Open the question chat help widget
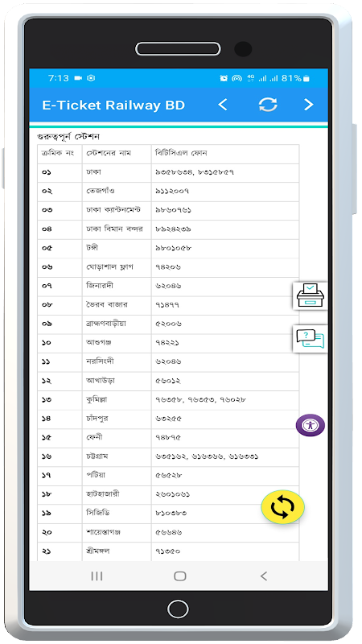 coord(311,339)
